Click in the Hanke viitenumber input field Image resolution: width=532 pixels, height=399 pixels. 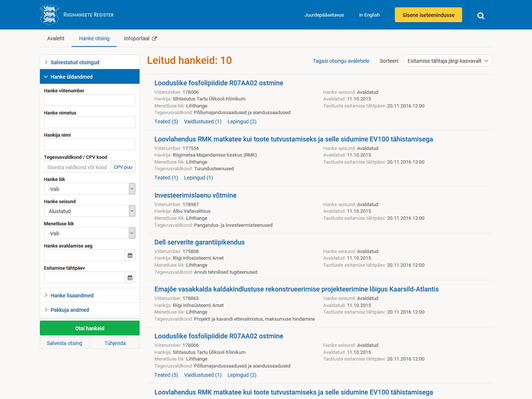[89, 100]
